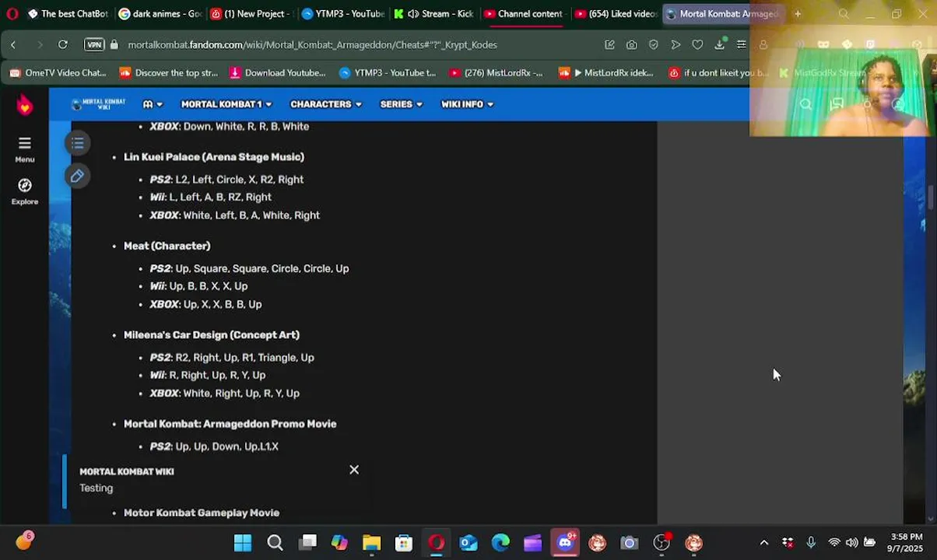Open Windows taskbar Search

pyautogui.click(x=275, y=543)
